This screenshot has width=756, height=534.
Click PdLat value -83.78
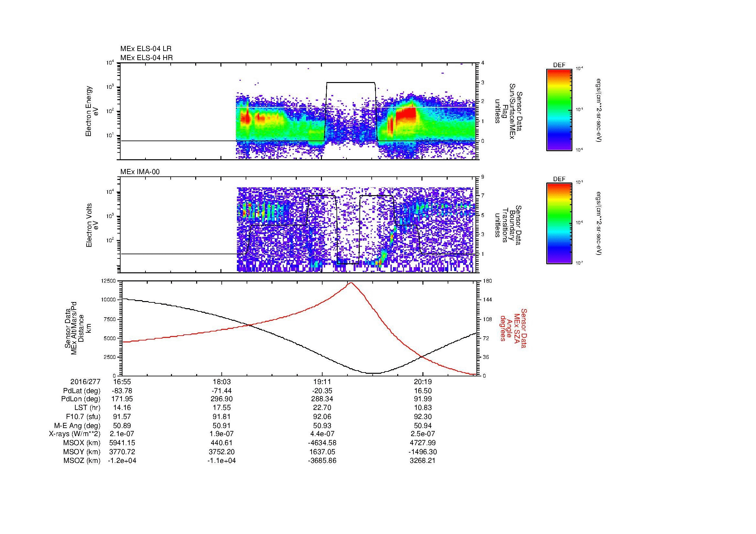point(122,391)
